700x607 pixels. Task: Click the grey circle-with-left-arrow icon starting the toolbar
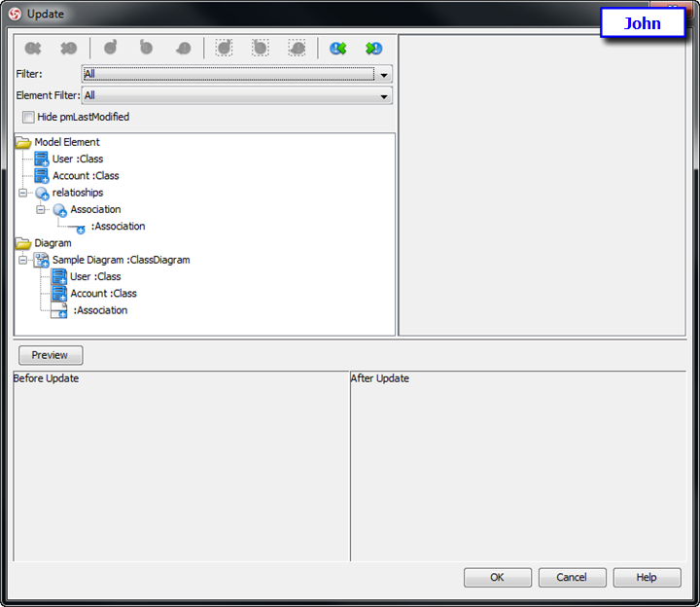coord(33,49)
